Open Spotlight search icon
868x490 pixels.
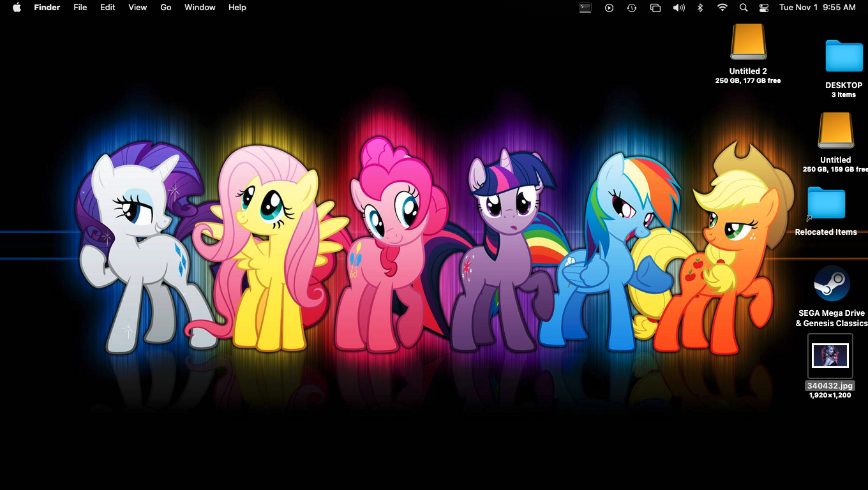point(744,8)
